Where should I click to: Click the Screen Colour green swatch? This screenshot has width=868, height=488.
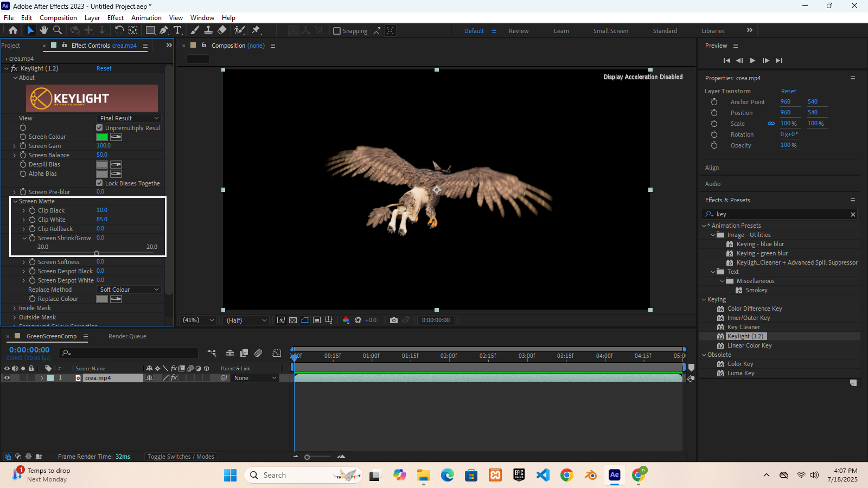(102, 137)
